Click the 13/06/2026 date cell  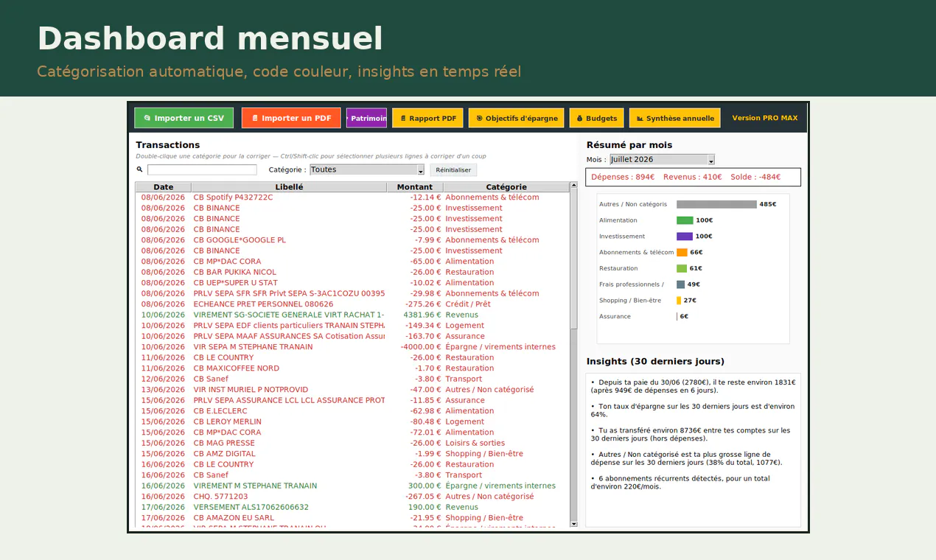coord(164,390)
